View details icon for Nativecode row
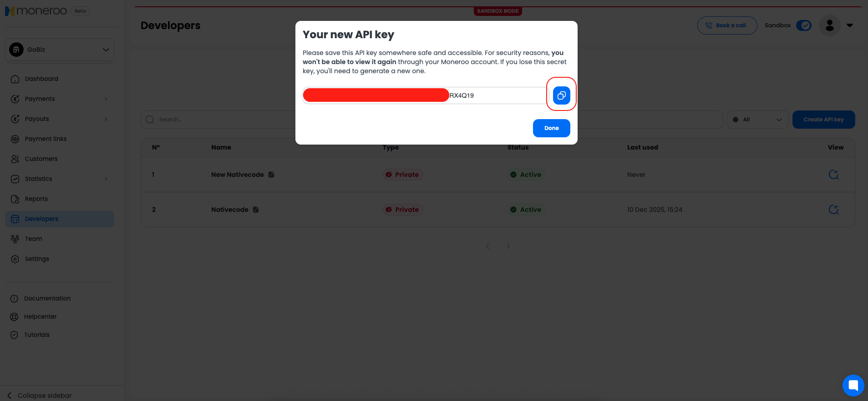868x401 pixels. coord(833,210)
